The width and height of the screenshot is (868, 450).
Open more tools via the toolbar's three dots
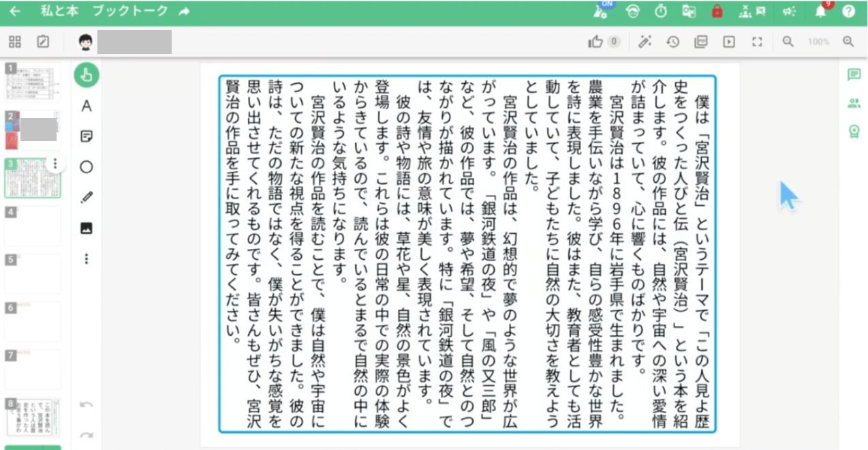tap(87, 259)
